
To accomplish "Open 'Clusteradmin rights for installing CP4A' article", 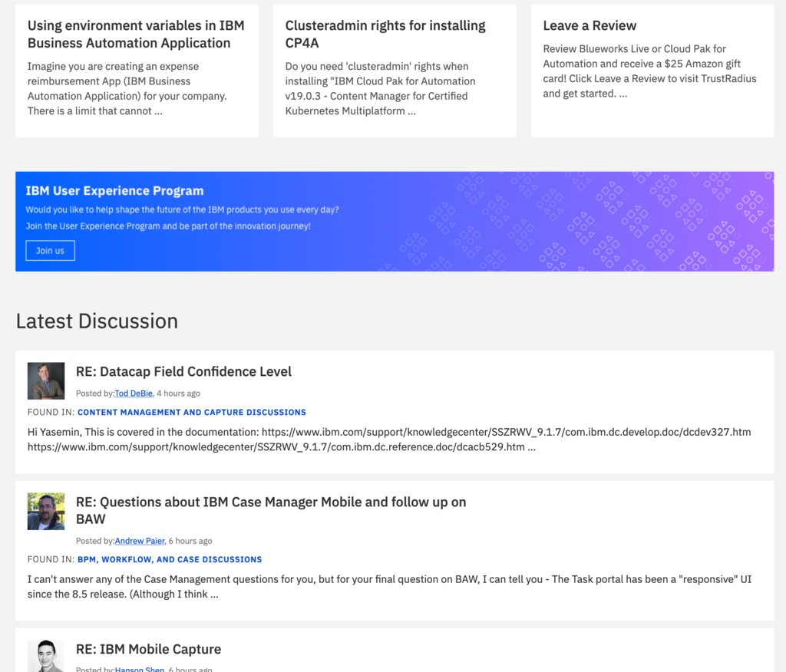I will (x=385, y=34).
